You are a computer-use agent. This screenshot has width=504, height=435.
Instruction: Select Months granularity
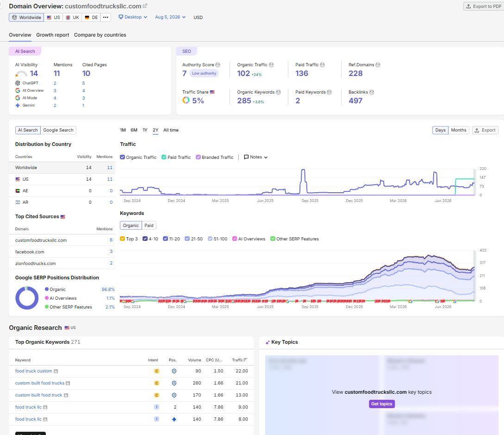458,130
